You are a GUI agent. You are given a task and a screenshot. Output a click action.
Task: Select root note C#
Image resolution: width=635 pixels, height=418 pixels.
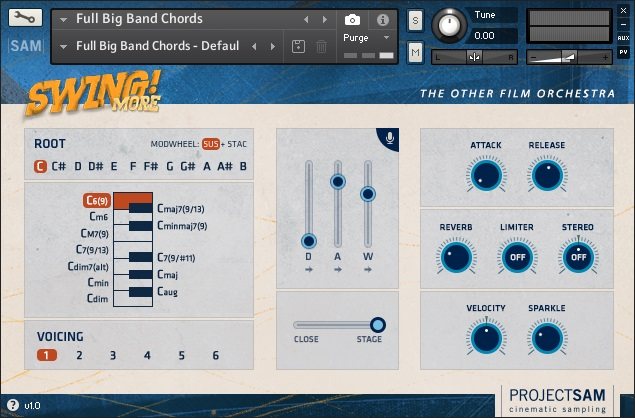[x=59, y=166]
